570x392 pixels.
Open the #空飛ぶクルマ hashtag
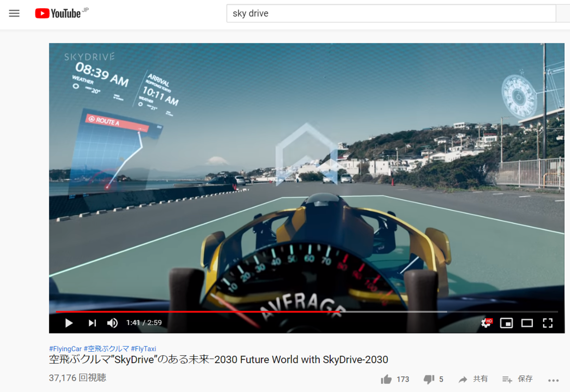coord(106,349)
